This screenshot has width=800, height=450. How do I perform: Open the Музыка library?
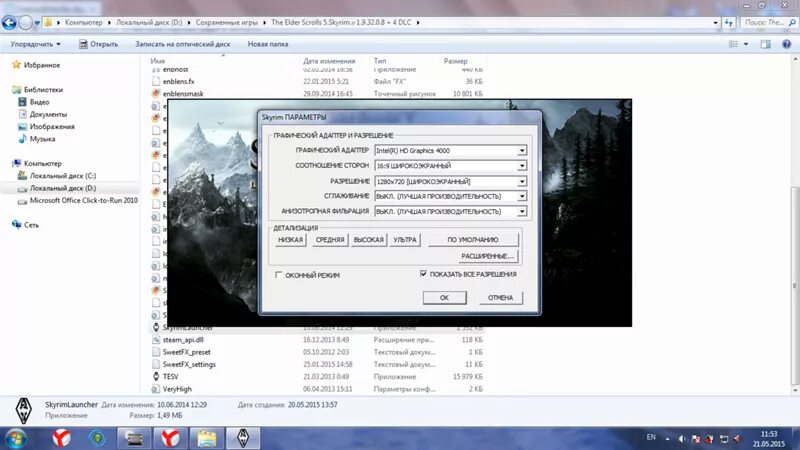point(42,139)
